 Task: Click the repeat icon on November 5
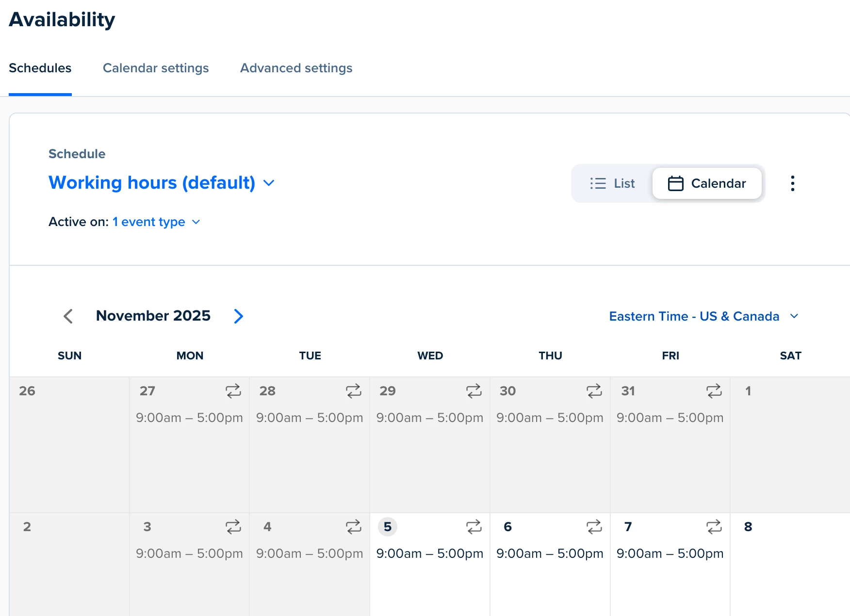[x=474, y=527]
